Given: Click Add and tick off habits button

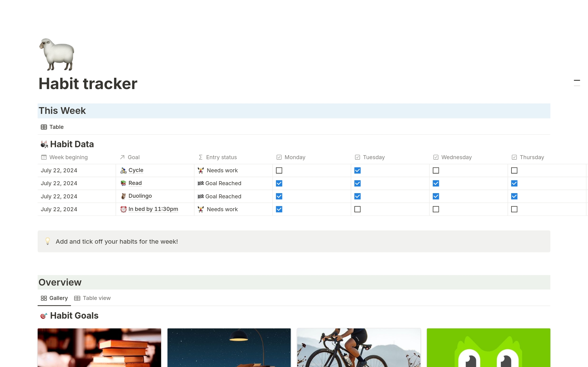Looking at the screenshot, I should (116, 241).
